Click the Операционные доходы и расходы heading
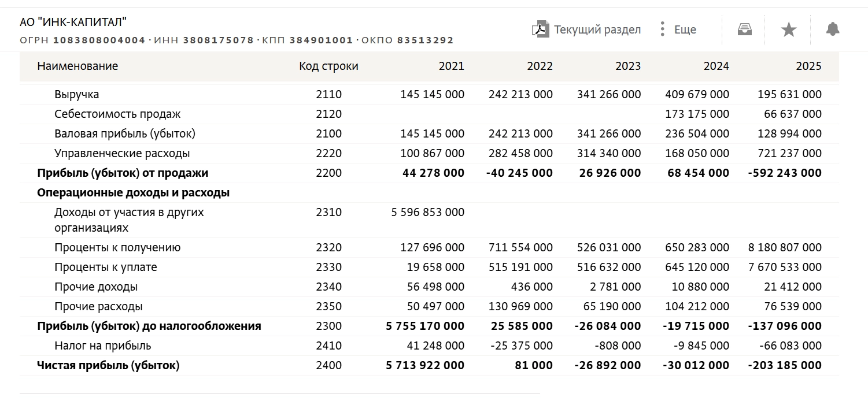This screenshot has height=405, width=868. (x=133, y=192)
